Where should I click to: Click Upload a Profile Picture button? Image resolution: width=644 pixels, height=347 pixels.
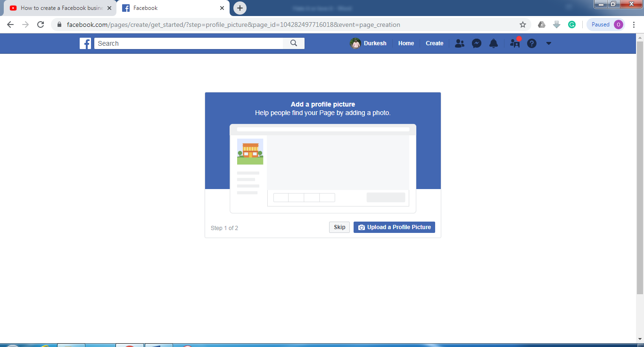tap(394, 227)
